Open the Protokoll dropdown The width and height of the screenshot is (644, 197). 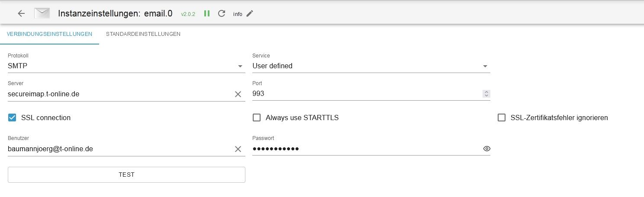point(126,66)
